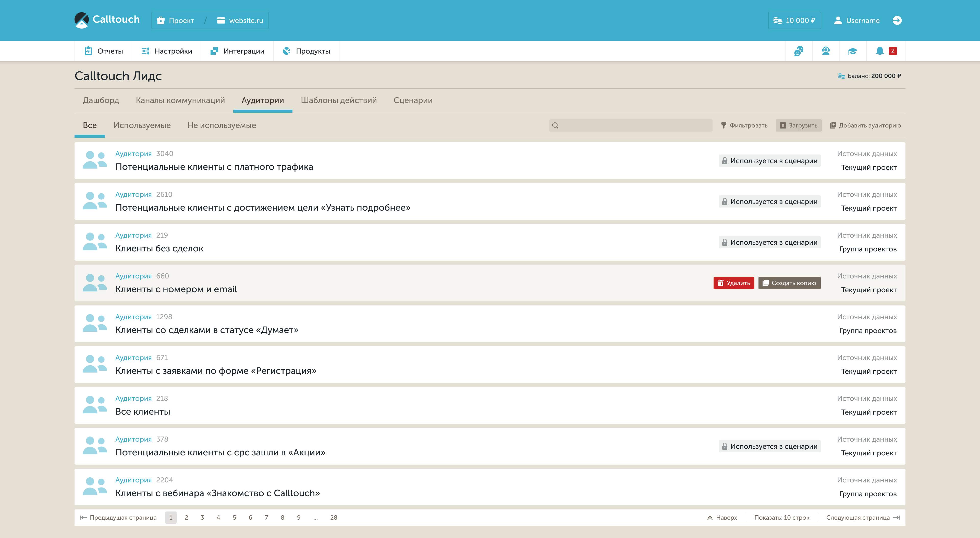Select the Не используемые filter tab
This screenshot has width=980, height=538.
tap(222, 125)
